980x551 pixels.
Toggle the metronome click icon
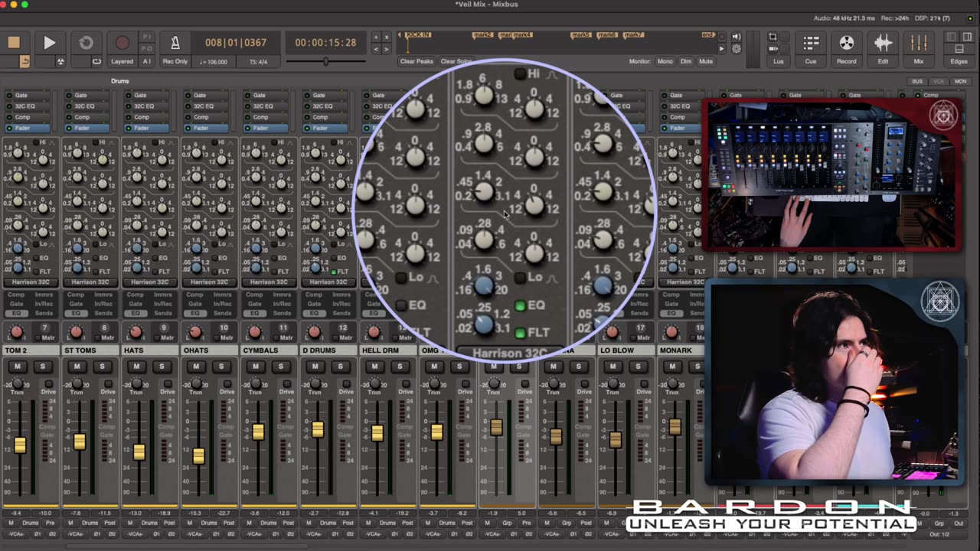click(175, 44)
